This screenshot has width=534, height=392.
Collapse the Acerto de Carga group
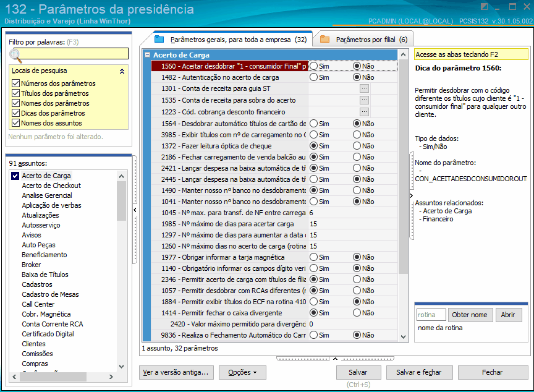pyautogui.click(x=148, y=54)
